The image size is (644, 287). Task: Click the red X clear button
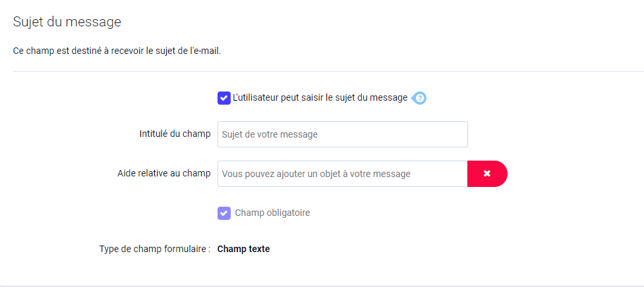(487, 174)
